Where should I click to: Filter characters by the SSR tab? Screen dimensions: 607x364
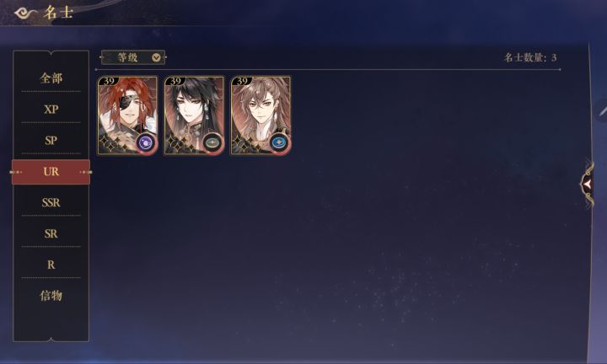click(51, 202)
